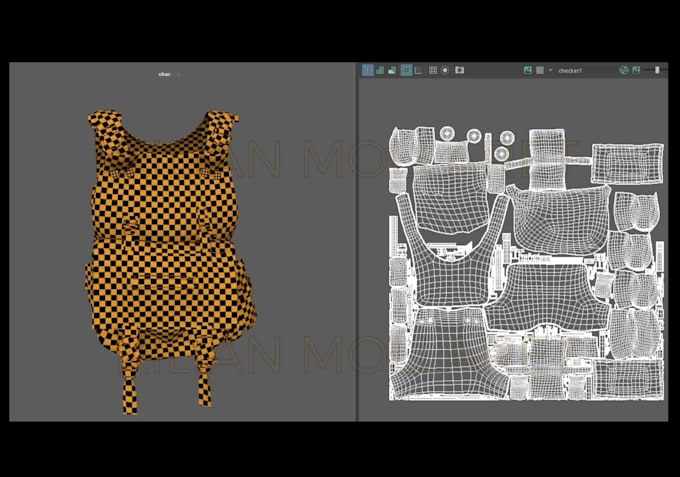Image resolution: width=680 pixels, height=477 pixels.
Task: Click the RGB channels display icon
Action: click(x=624, y=70)
